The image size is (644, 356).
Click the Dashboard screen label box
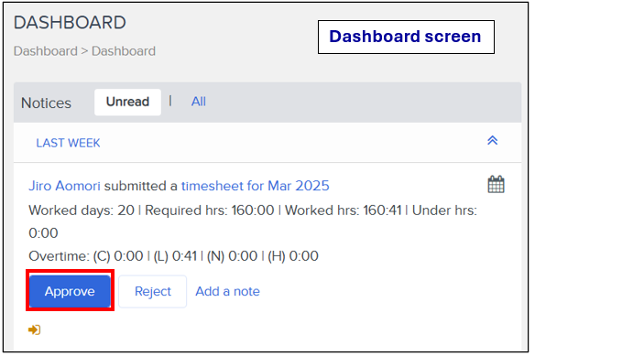pyautogui.click(x=406, y=37)
